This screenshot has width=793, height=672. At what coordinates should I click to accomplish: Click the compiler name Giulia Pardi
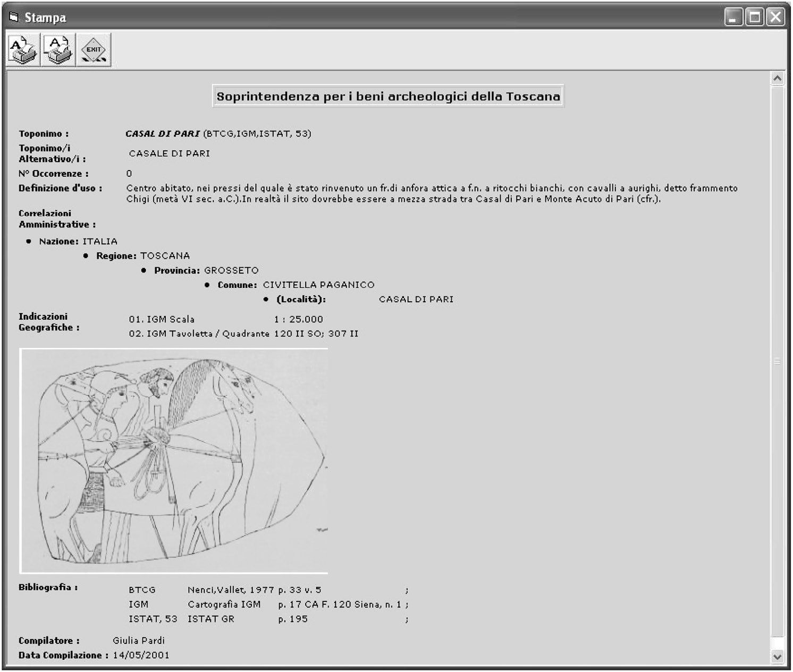[x=139, y=641]
